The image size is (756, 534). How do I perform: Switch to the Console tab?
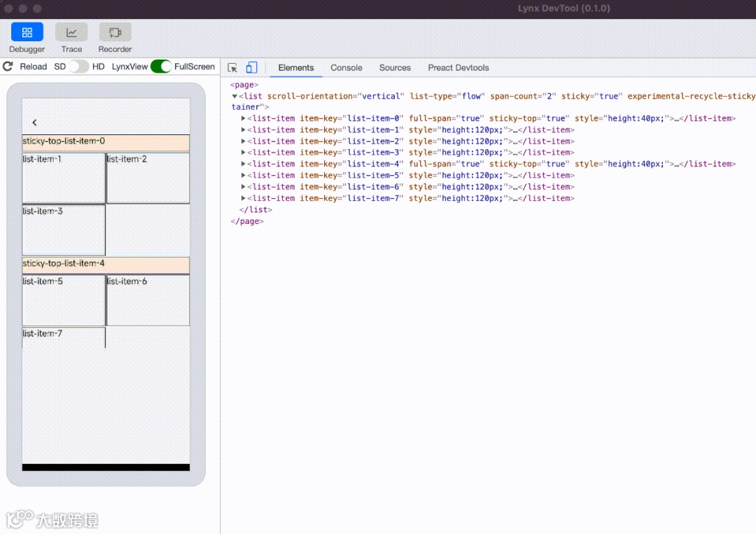click(346, 68)
